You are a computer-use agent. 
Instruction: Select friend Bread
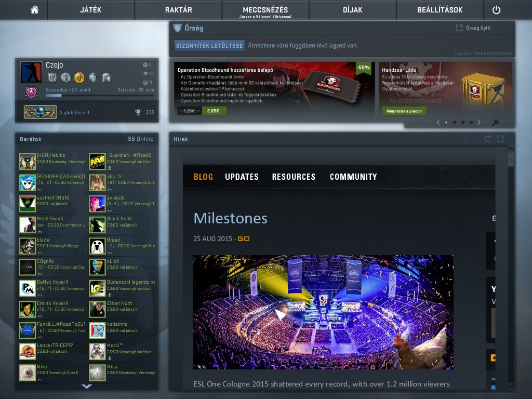123,246
